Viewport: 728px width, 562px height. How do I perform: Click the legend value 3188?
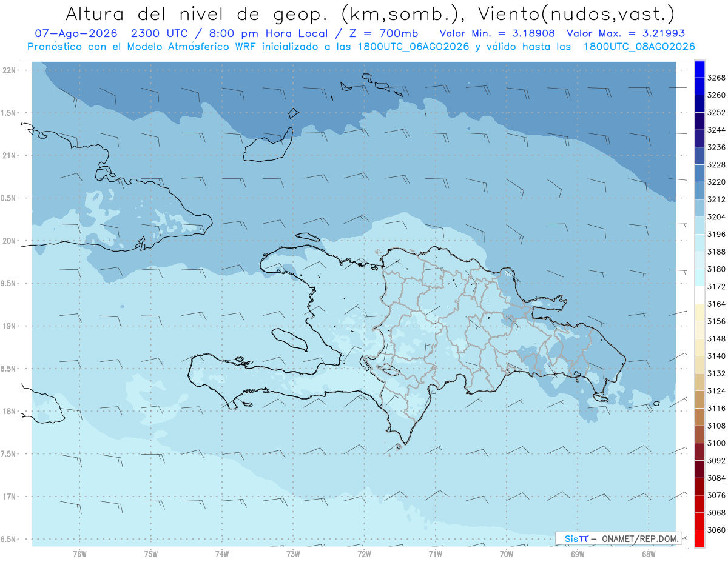click(716, 252)
